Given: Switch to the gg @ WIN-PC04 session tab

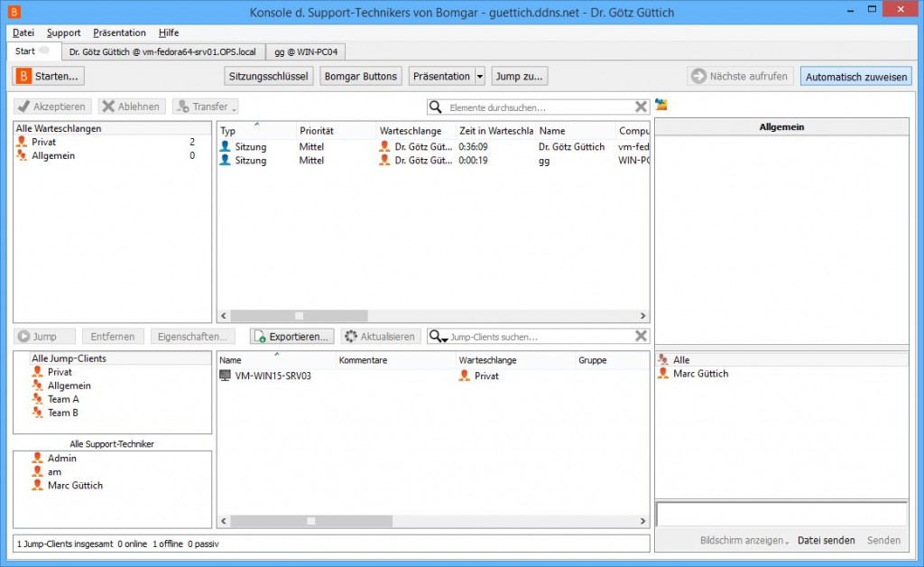Looking at the screenshot, I should click(x=305, y=51).
